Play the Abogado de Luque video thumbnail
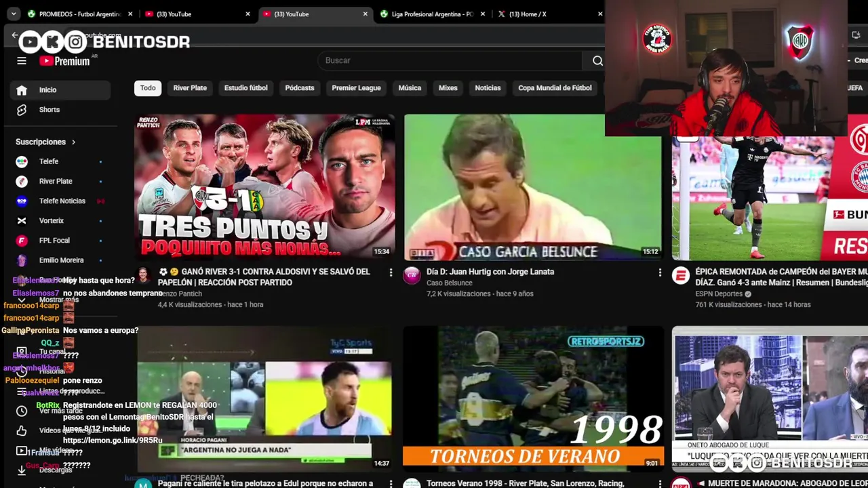868x488 pixels. [770, 400]
